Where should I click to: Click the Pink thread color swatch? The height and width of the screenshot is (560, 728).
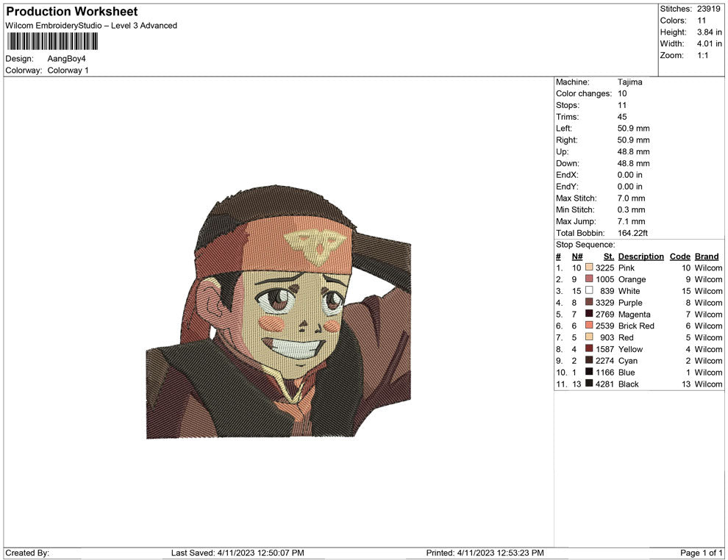tap(589, 268)
